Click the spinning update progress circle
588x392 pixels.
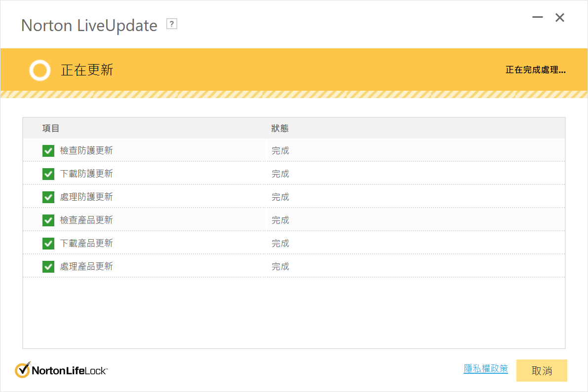[39, 70]
